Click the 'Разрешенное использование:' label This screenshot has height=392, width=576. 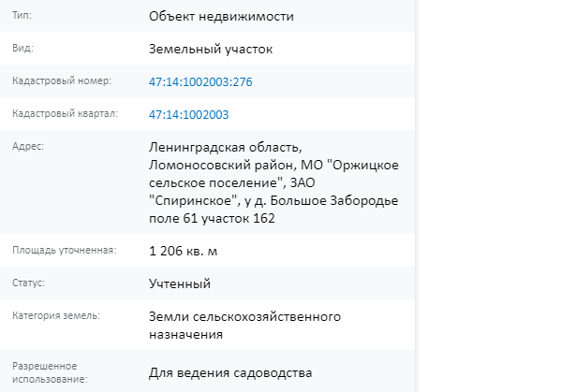pyautogui.click(x=50, y=372)
